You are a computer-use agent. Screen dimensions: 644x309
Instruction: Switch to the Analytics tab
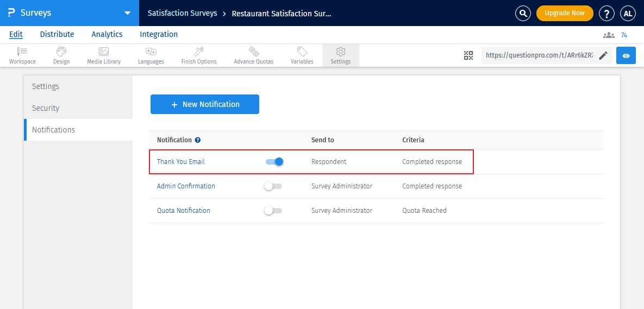coord(107,34)
